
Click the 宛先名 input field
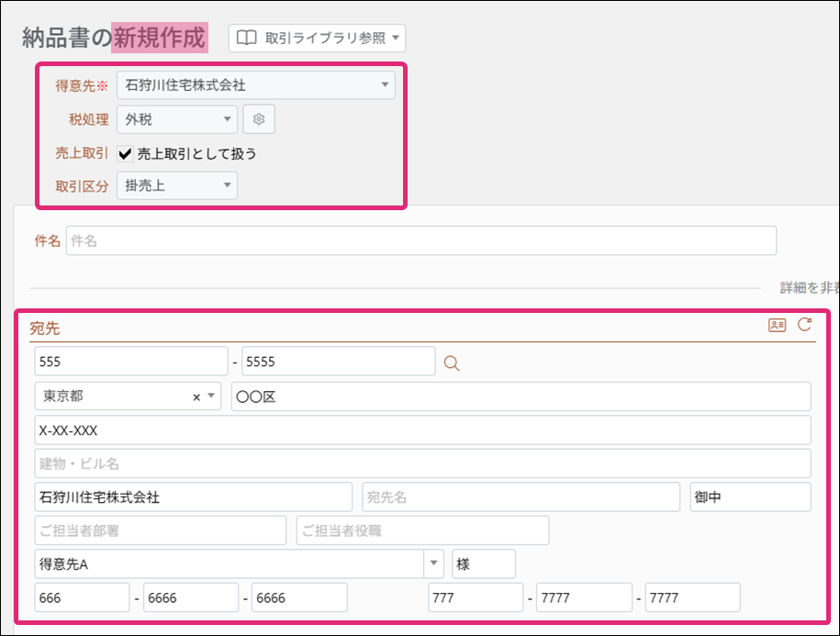tap(521, 497)
